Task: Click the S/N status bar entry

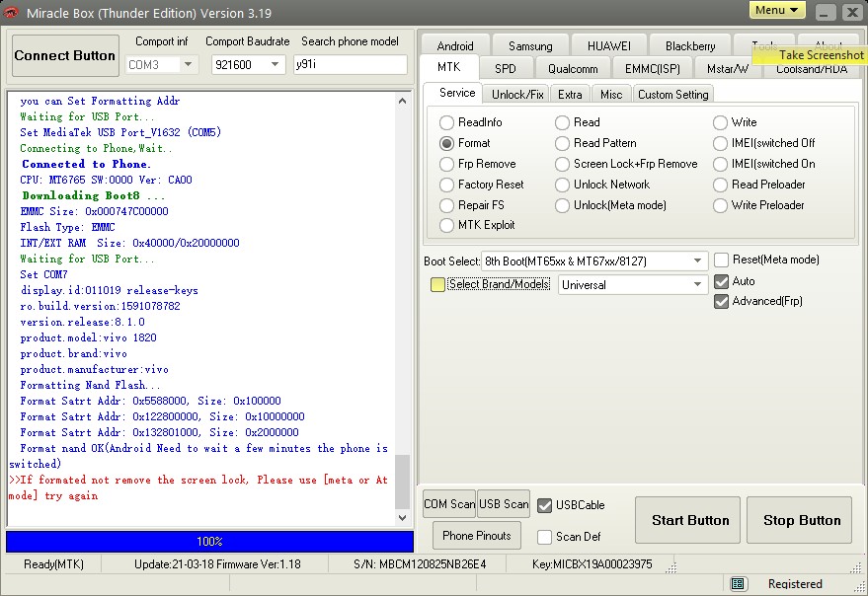Action: [x=420, y=564]
